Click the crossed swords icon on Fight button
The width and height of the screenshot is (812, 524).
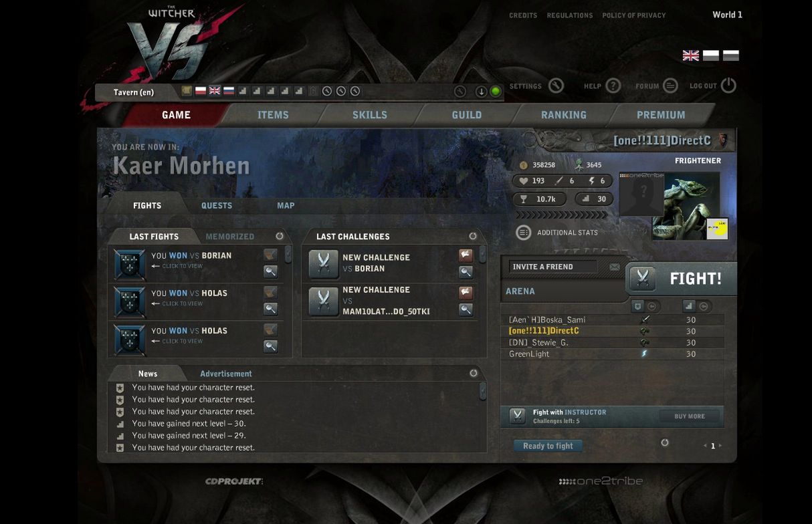(x=643, y=278)
